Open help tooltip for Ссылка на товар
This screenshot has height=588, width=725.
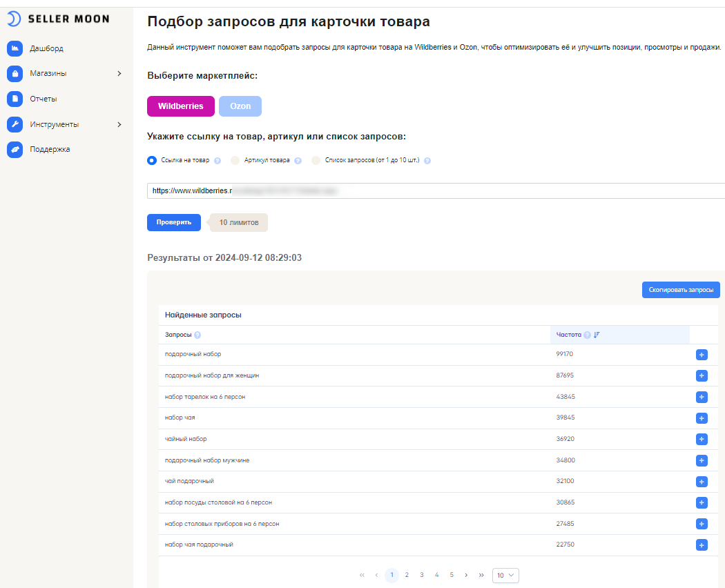(217, 161)
